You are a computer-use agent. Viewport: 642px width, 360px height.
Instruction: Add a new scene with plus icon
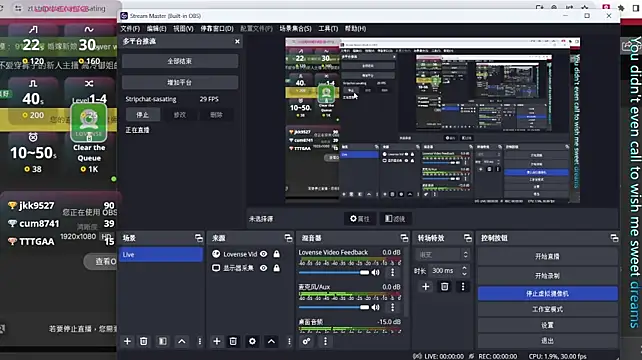point(127,341)
